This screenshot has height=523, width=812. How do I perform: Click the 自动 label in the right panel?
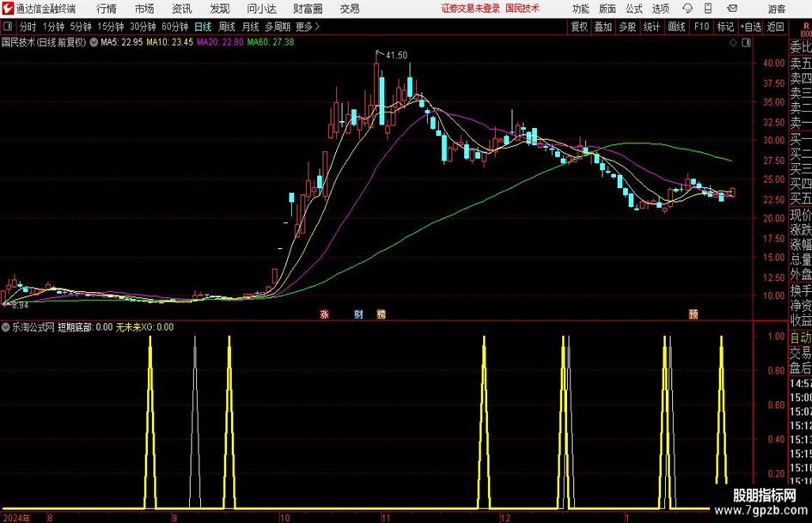(x=801, y=338)
